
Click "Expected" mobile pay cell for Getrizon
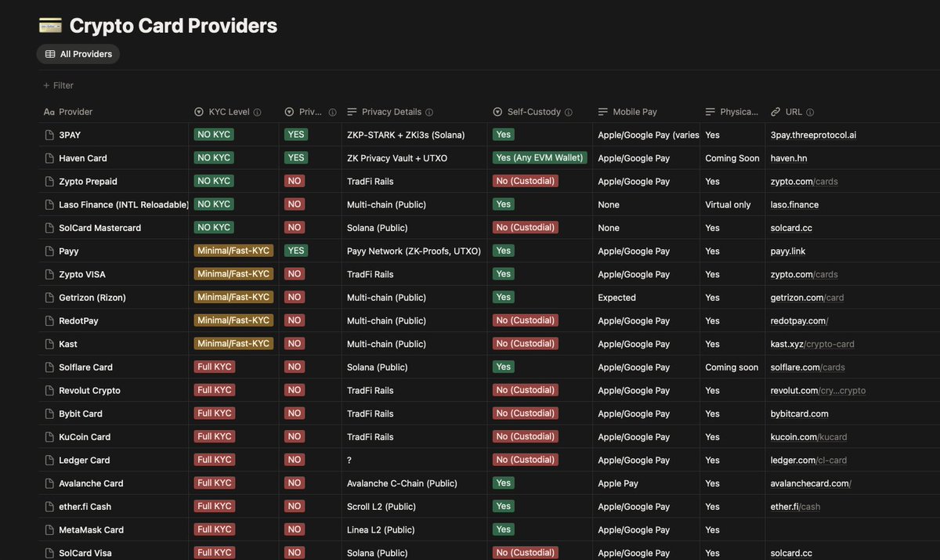point(616,298)
